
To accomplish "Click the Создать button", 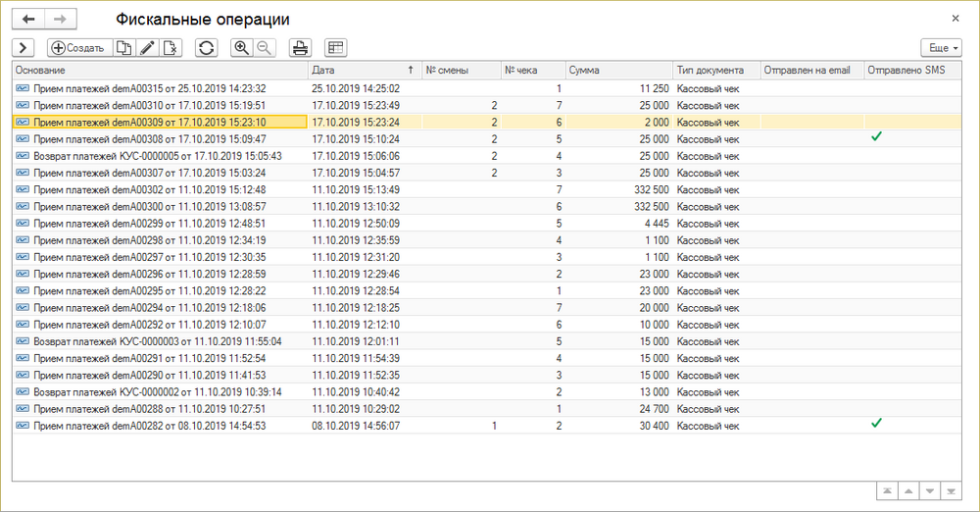I will click(x=78, y=47).
